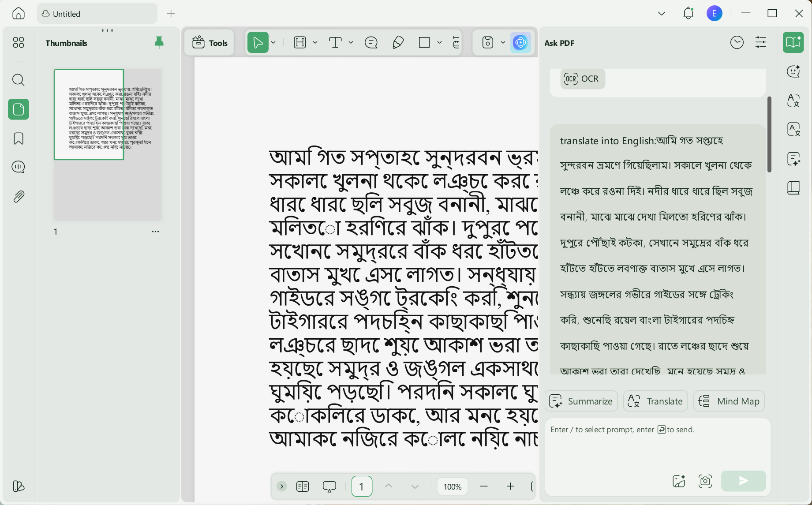This screenshot has width=812, height=505.
Task: Click the Mind Map button
Action: click(729, 401)
